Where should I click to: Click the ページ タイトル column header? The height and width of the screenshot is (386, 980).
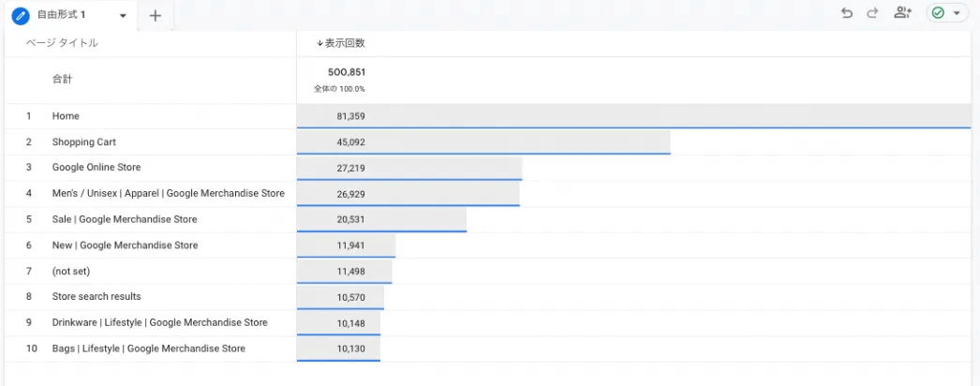click(x=62, y=43)
